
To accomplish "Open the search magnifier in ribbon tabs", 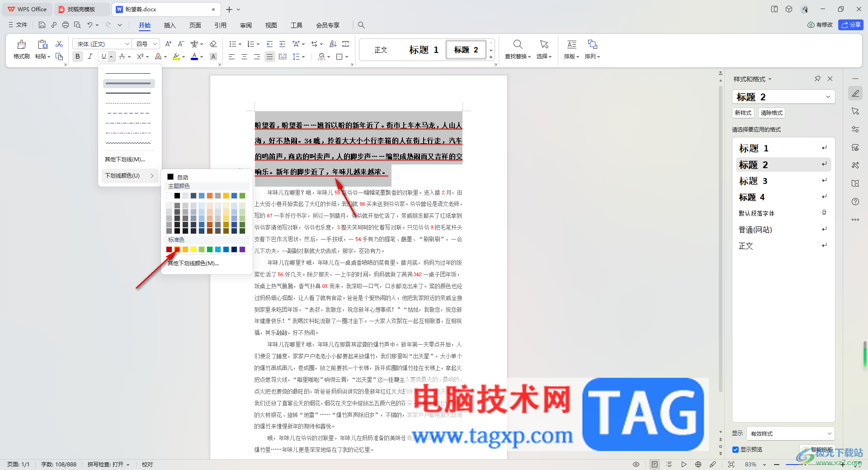I will [361, 25].
